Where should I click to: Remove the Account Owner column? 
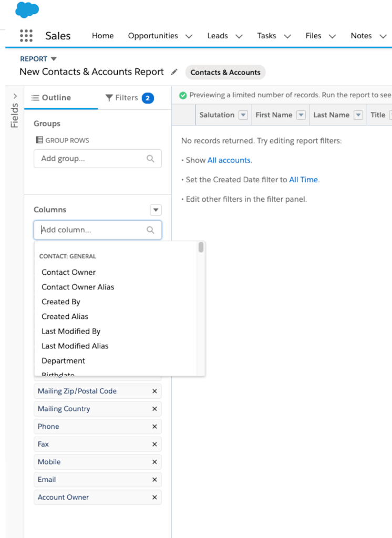pos(154,498)
